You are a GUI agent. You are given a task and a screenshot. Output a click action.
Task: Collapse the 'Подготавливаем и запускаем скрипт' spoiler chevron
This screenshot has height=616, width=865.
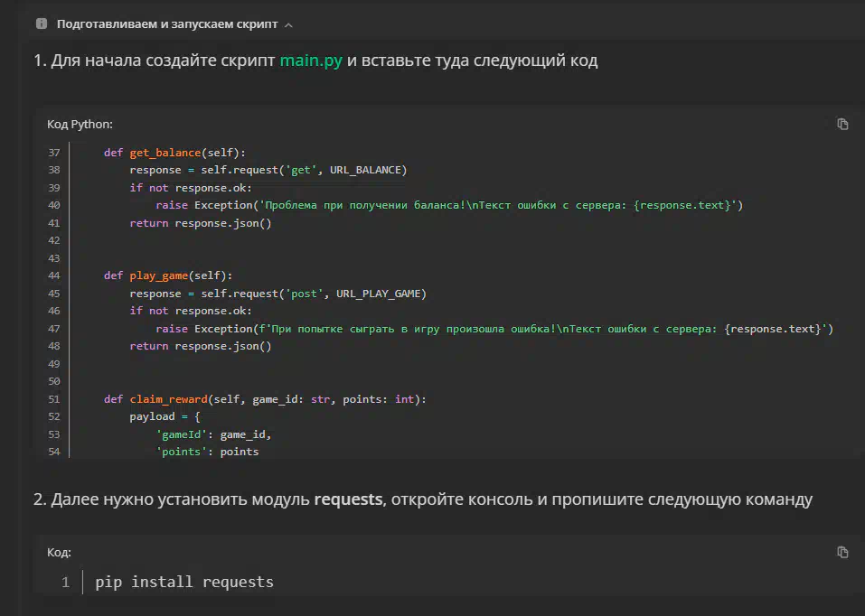coord(288,24)
